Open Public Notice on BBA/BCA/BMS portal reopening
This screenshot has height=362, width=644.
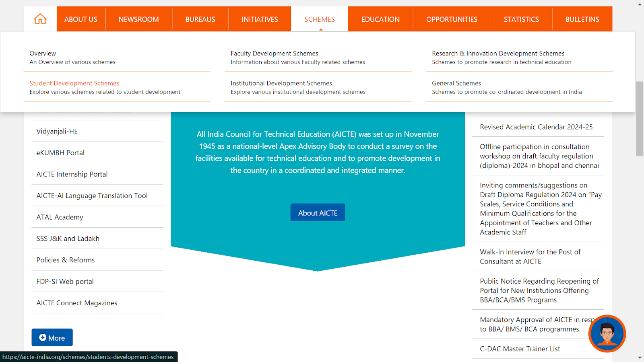click(x=539, y=290)
